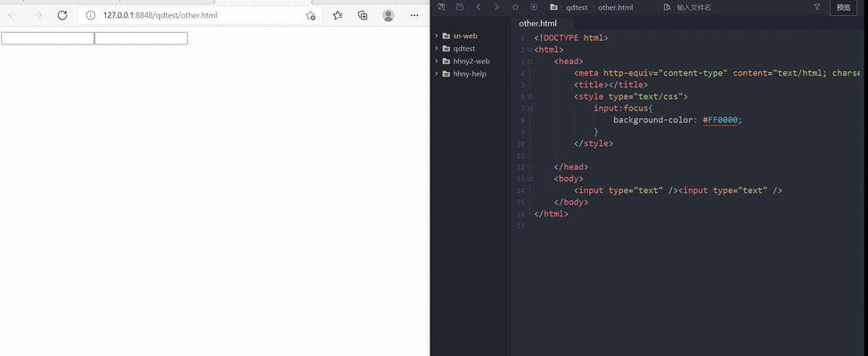Collapse the input:focus fold marker on line 7
The height and width of the screenshot is (356, 868).
click(x=529, y=109)
